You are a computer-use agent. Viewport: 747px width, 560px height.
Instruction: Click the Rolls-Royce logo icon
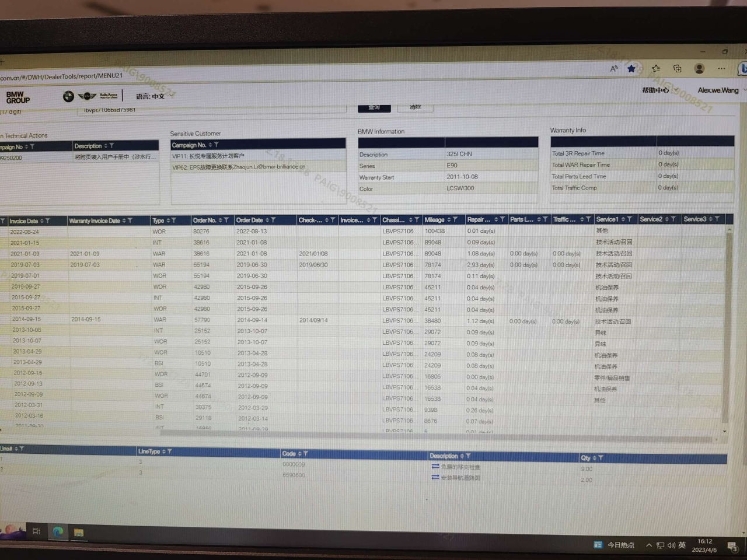click(x=109, y=96)
